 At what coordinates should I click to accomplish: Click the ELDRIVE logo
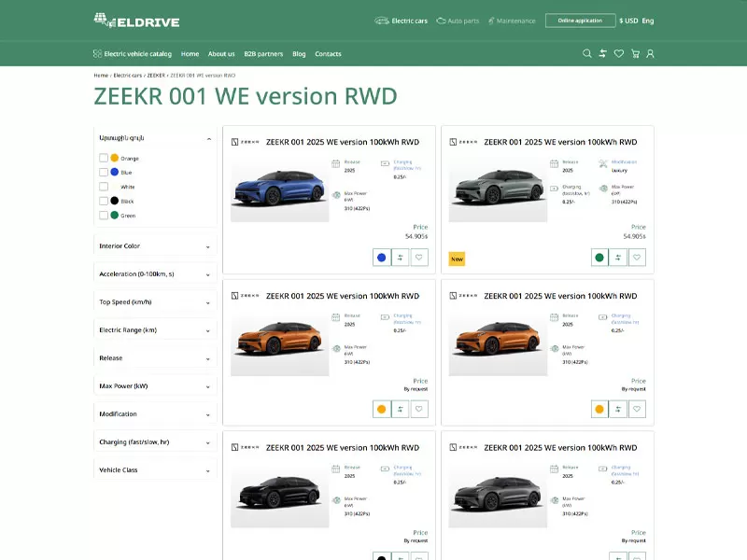(x=136, y=21)
